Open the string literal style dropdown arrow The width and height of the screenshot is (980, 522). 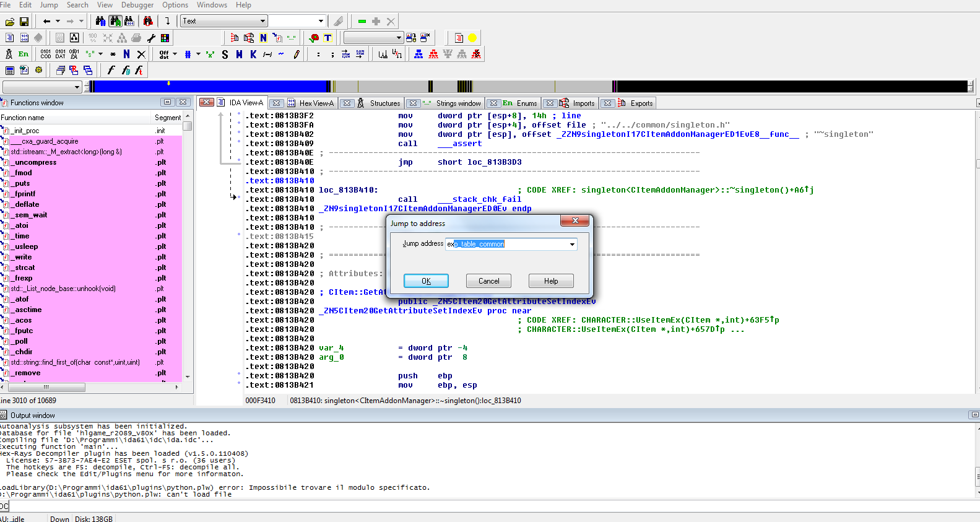point(100,54)
